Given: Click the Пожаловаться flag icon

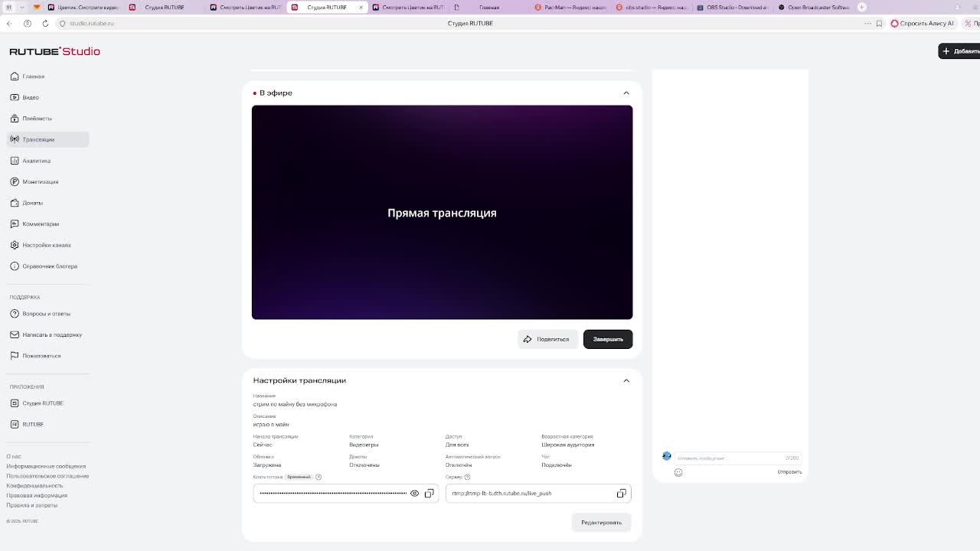Looking at the screenshot, I should point(15,356).
